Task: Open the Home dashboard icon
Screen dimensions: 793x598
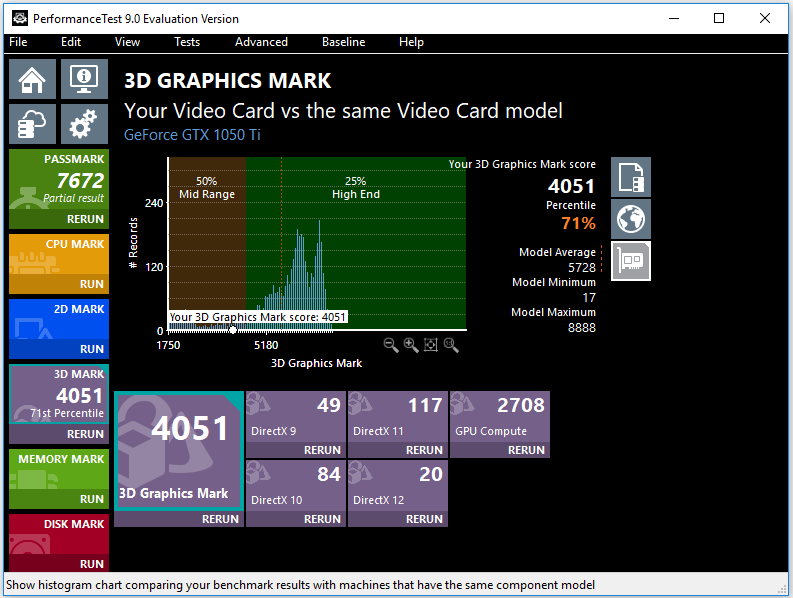Action: click(x=32, y=79)
